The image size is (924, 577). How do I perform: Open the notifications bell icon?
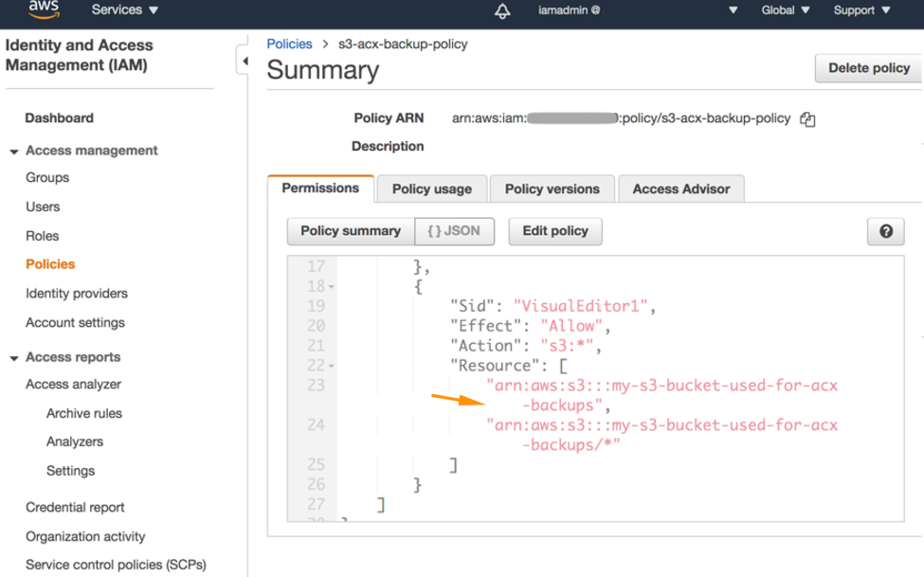click(502, 10)
